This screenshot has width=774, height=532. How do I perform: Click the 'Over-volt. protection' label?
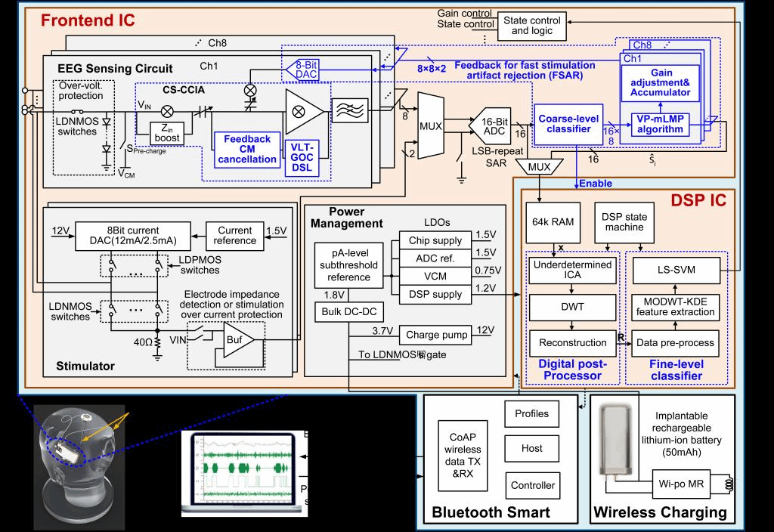[x=80, y=91]
